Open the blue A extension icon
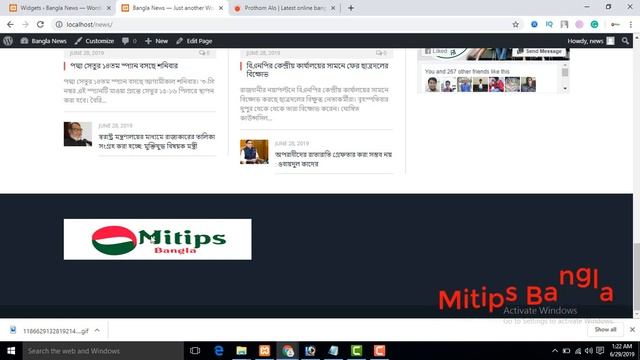This screenshot has width=640, height=360. pos(534,24)
